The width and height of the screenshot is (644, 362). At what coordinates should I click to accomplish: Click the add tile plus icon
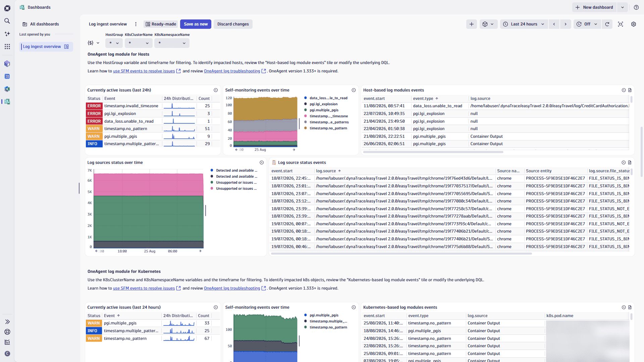coord(472,24)
